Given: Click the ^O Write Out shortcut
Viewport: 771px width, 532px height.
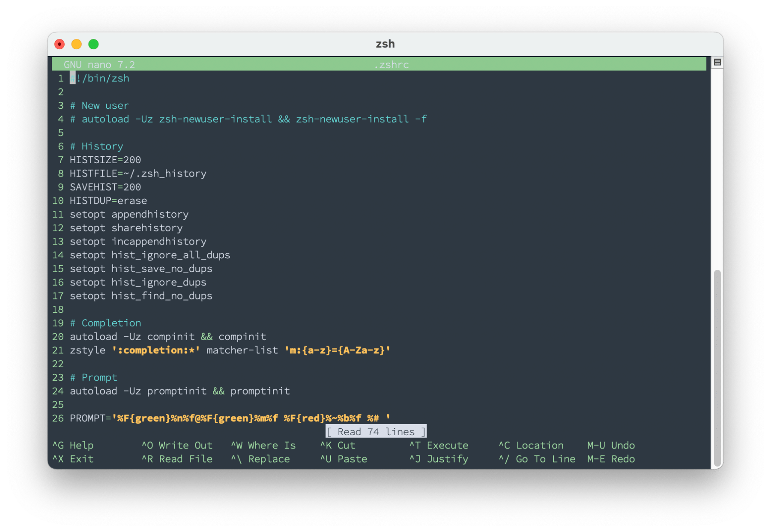Looking at the screenshot, I should point(177,445).
